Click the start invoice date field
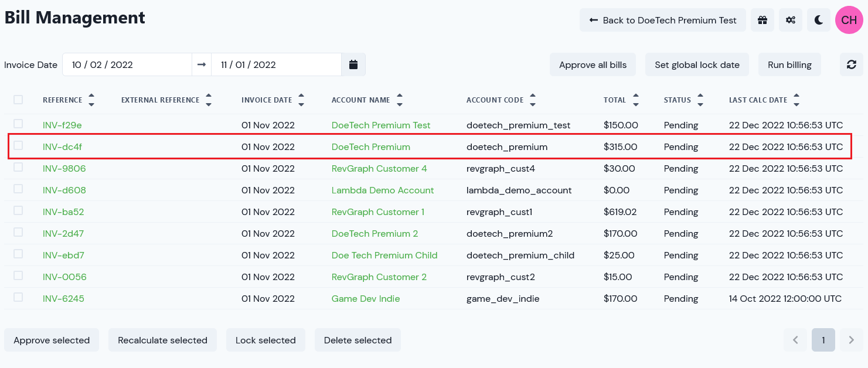868x368 pixels. coord(127,64)
